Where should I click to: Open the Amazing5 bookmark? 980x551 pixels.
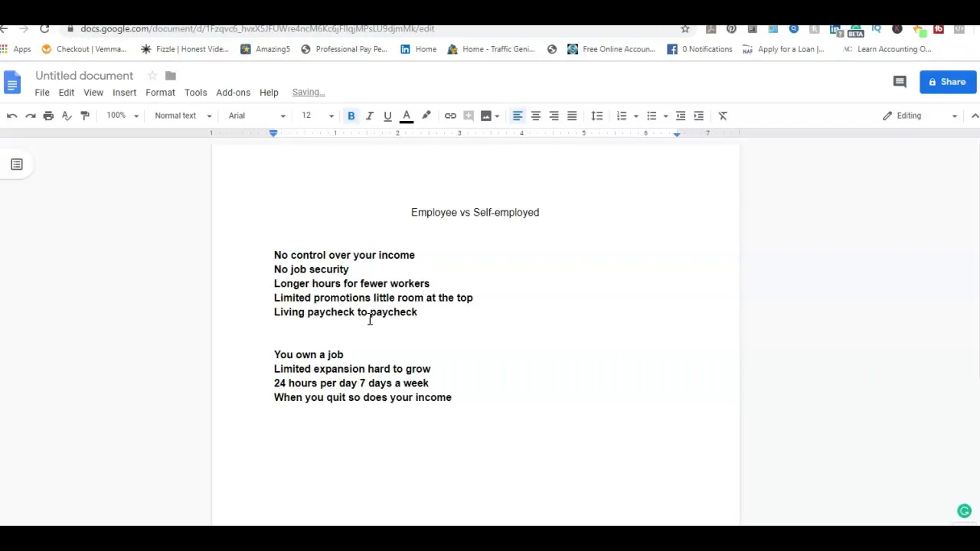click(x=265, y=49)
